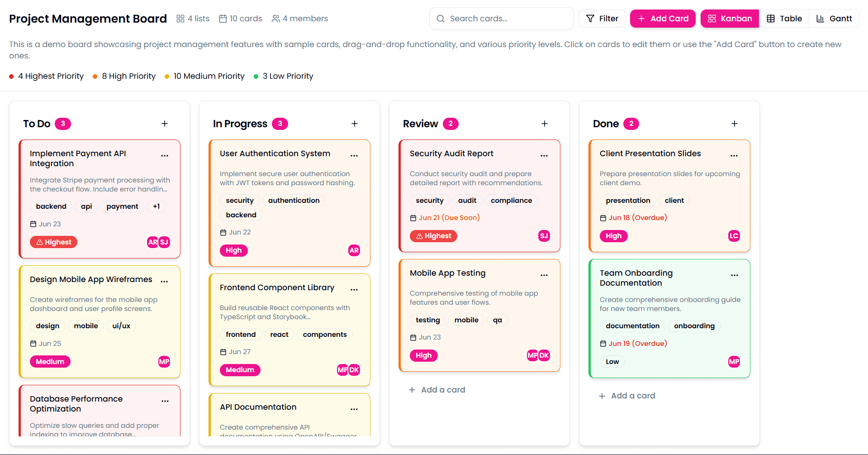
Task: Click the Add Card button
Action: click(x=663, y=19)
